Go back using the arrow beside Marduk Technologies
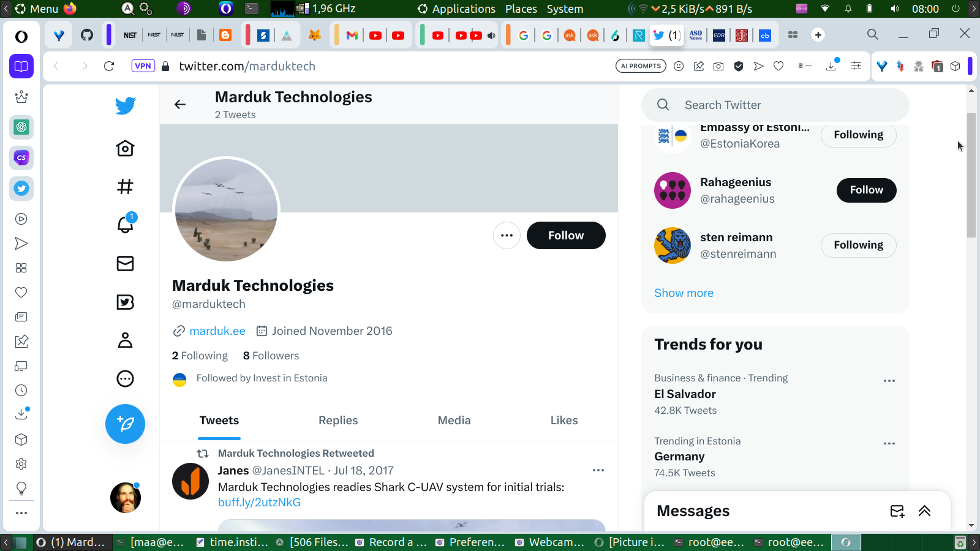Image resolution: width=980 pixels, height=551 pixels. click(x=180, y=104)
